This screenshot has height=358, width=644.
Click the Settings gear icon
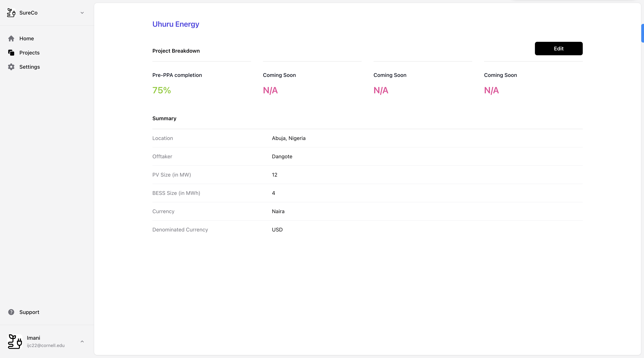tap(11, 67)
